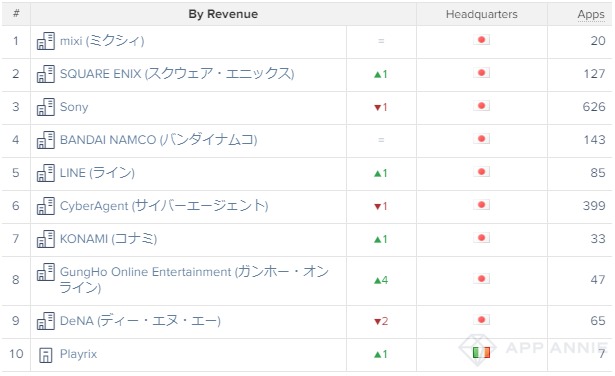615x376 pixels.
Task: Open the Sony publisher link
Action: [74, 107]
